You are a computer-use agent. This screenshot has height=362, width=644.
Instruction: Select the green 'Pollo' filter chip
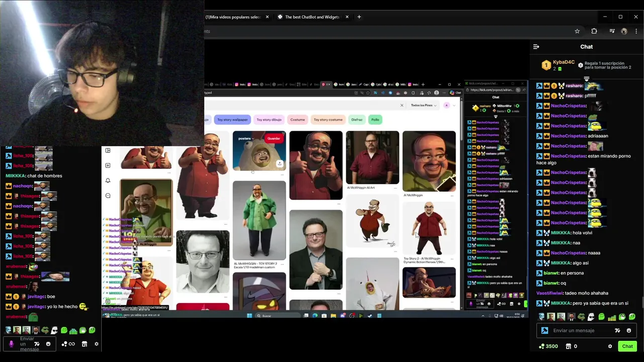pyautogui.click(x=375, y=120)
